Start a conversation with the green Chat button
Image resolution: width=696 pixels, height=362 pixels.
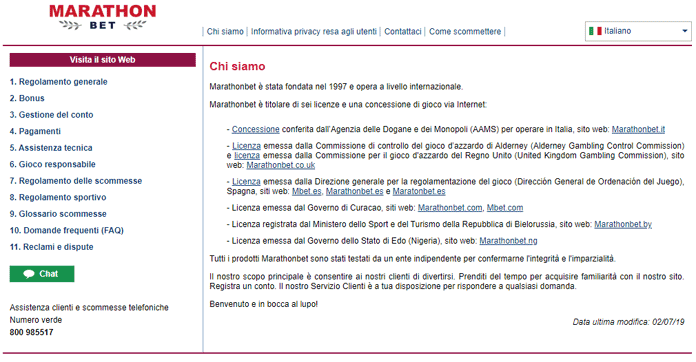pyautogui.click(x=42, y=274)
